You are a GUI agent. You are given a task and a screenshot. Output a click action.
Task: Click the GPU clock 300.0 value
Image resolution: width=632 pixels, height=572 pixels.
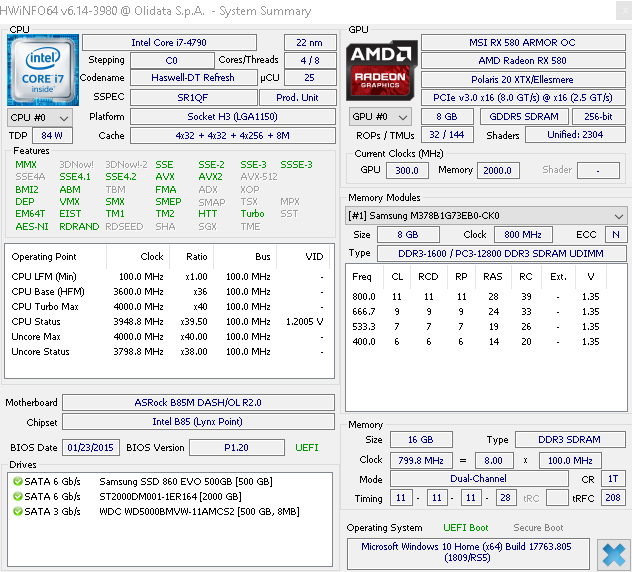point(407,171)
